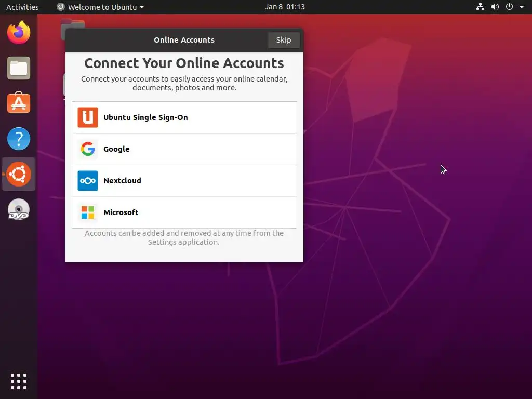The image size is (532, 399).
Task: Launch Ubuntu Software from the dock
Action: (x=19, y=103)
